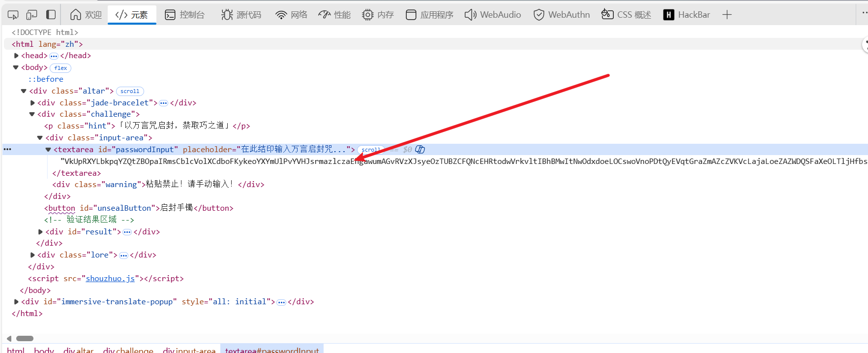
Task: Activate the inspect element picker icon
Action: coord(13,15)
